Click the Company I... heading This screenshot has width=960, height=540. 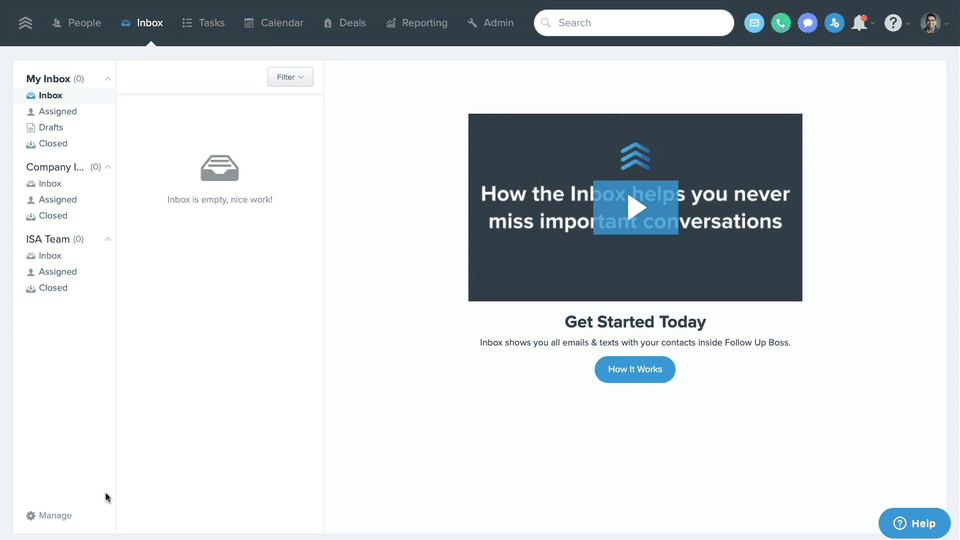(54, 167)
